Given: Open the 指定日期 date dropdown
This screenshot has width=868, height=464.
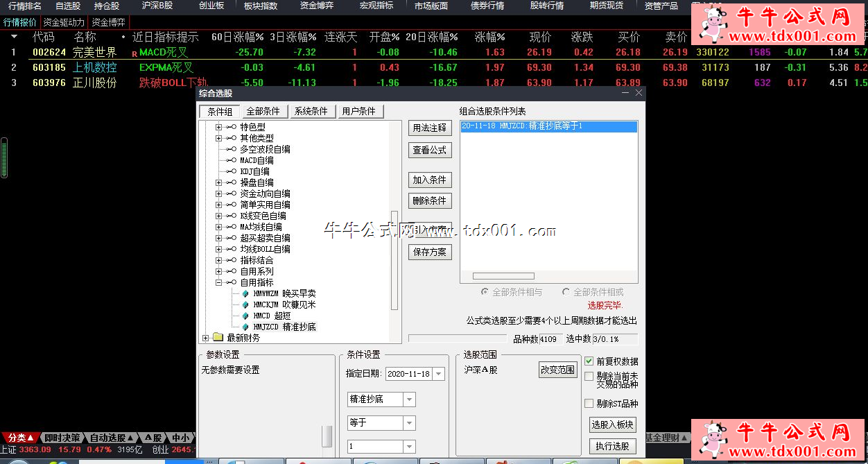Looking at the screenshot, I should click(x=440, y=374).
